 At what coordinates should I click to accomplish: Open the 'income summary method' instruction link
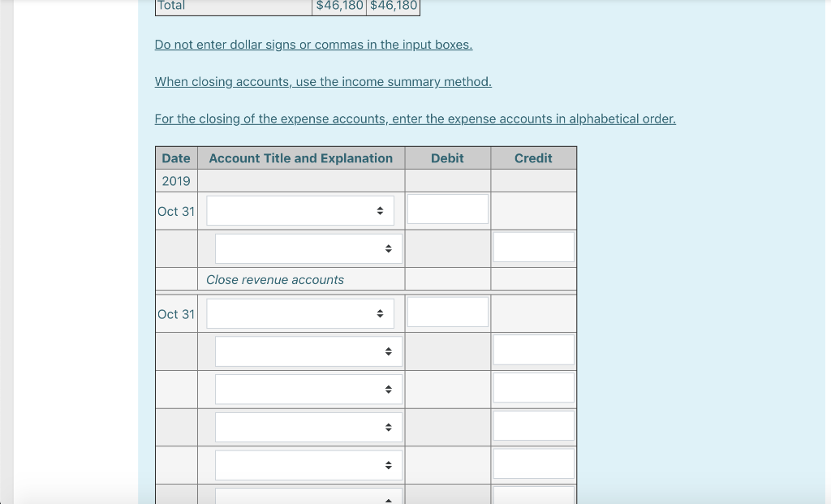[x=323, y=81]
